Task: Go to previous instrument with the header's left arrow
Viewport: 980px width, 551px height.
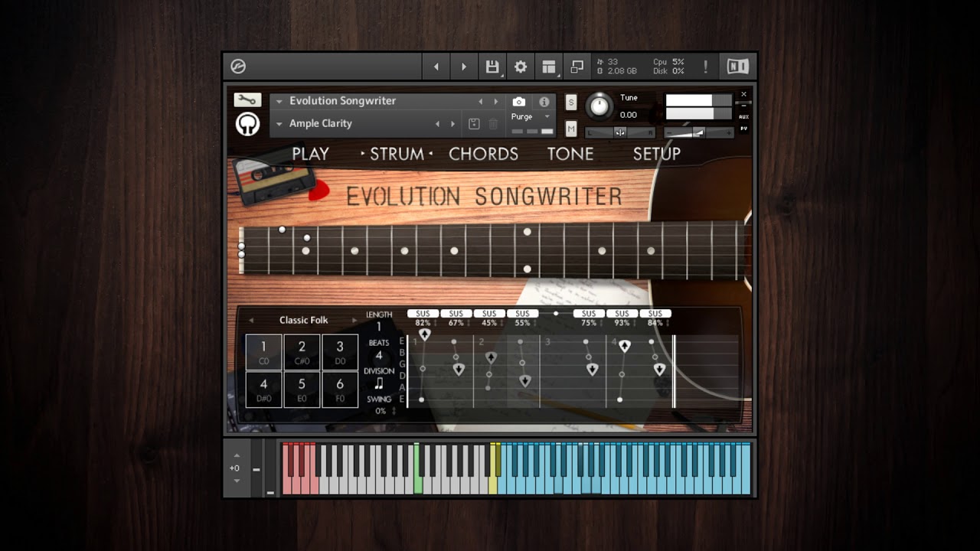Action: (436, 67)
